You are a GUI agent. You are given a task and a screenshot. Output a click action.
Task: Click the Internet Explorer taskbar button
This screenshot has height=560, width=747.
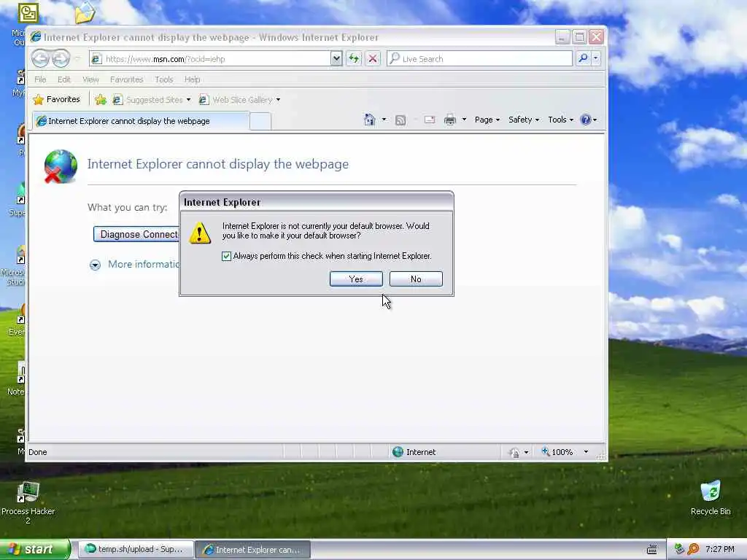pos(253,550)
